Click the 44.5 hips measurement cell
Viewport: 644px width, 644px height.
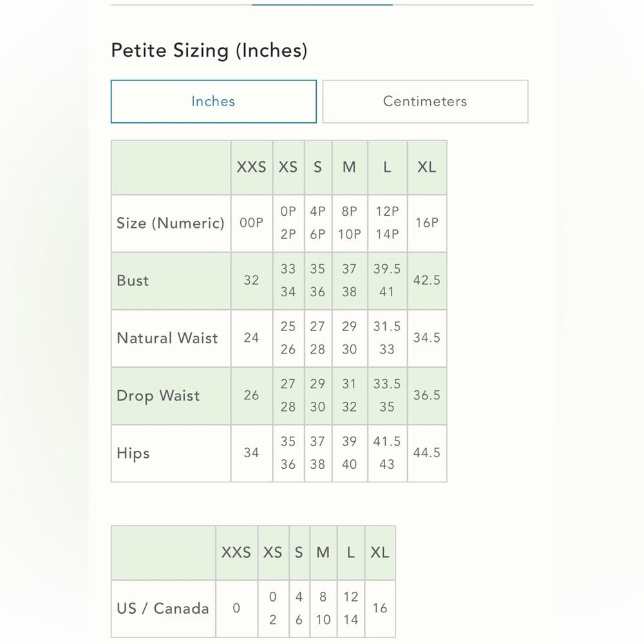coord(427,453)
